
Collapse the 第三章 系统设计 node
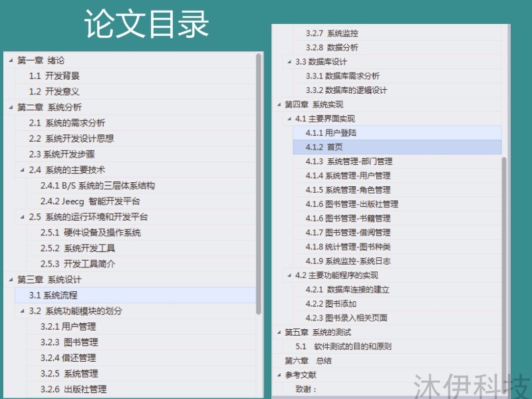(x=11, y=279)
